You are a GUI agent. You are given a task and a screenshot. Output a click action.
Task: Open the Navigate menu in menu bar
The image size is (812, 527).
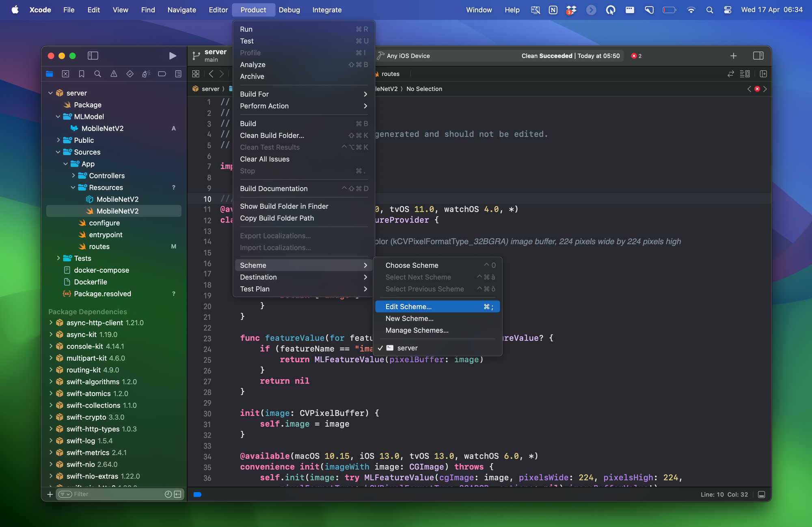(181, 10)
